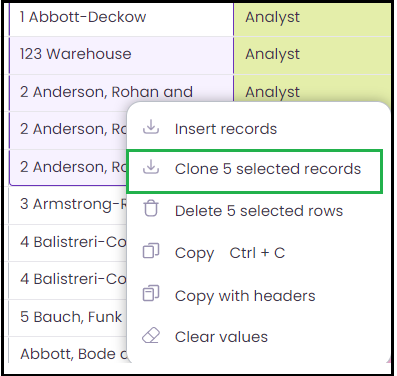Click Analyst cell beside 1 Abbott-Deckow

pyautogui.click(x=312, y=18)
